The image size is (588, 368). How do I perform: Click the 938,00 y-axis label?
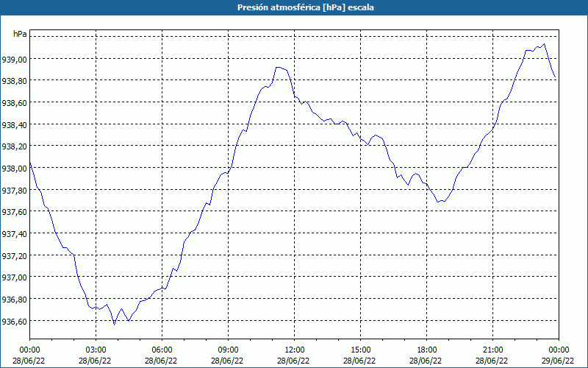point(14,168)
